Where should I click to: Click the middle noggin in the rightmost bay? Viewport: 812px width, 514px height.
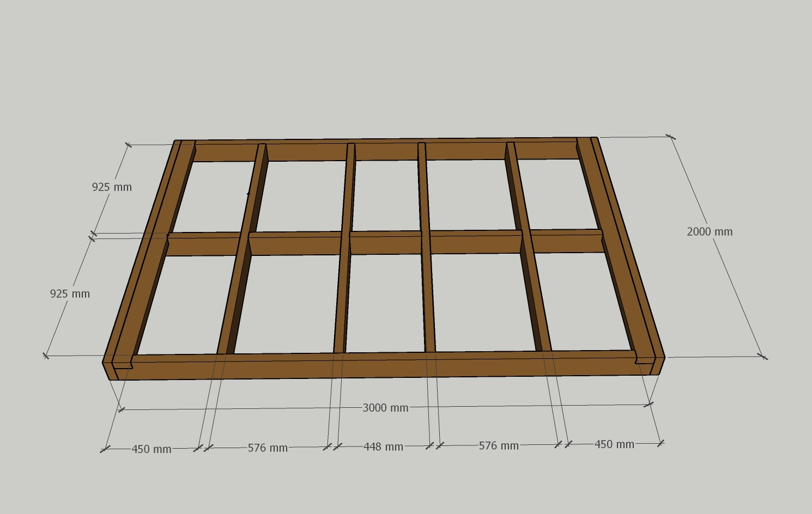566,241
